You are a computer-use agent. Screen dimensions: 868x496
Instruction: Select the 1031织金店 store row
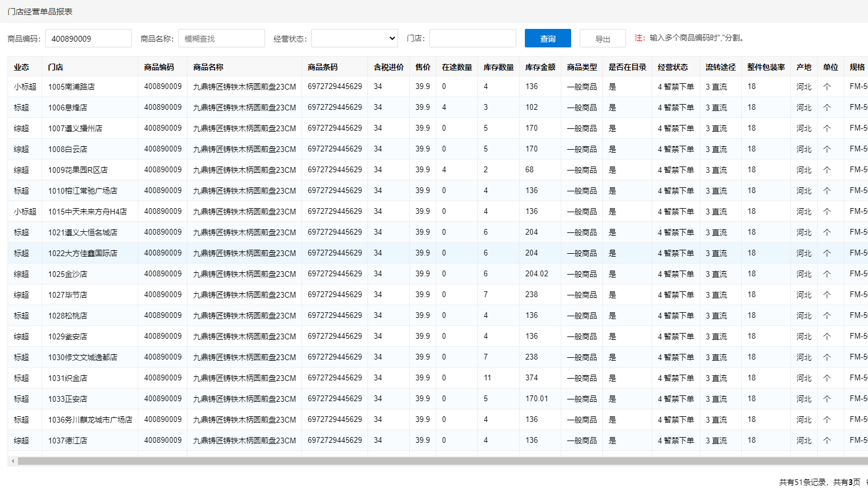click(68, 378)
